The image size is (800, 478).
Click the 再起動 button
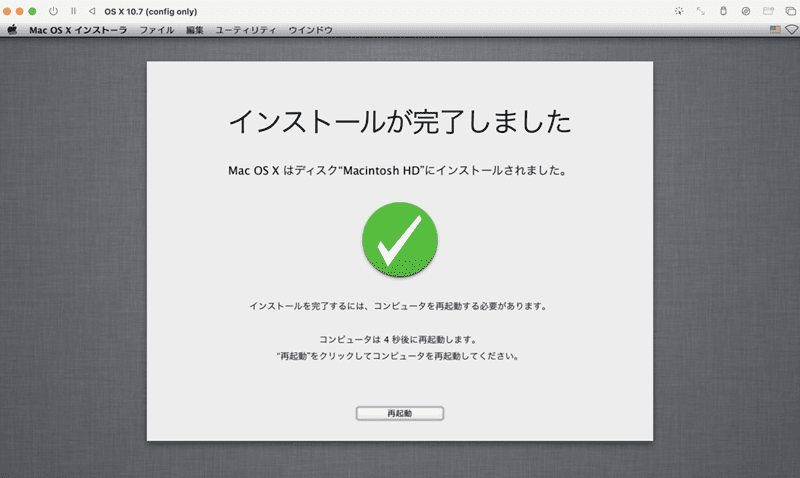(x=400, y=413)
